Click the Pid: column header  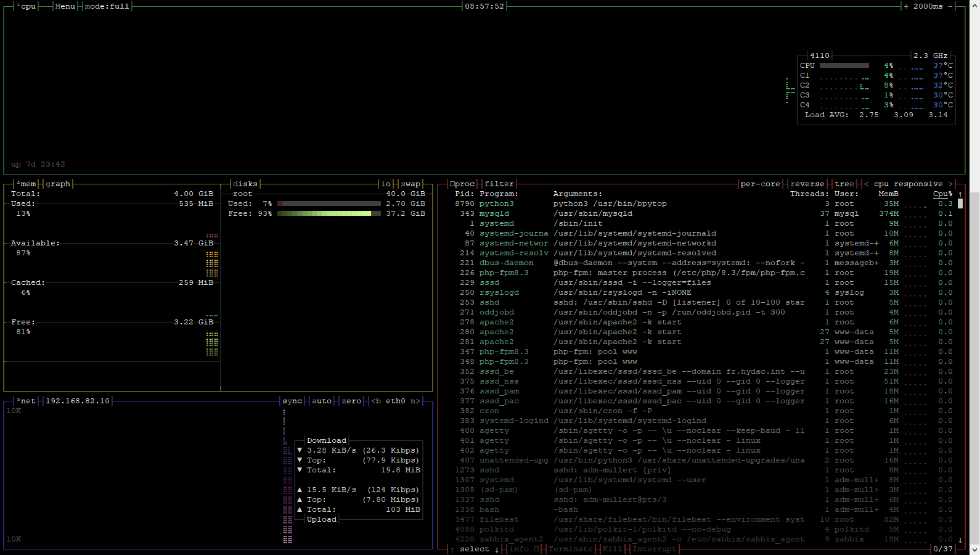[465, 194]
